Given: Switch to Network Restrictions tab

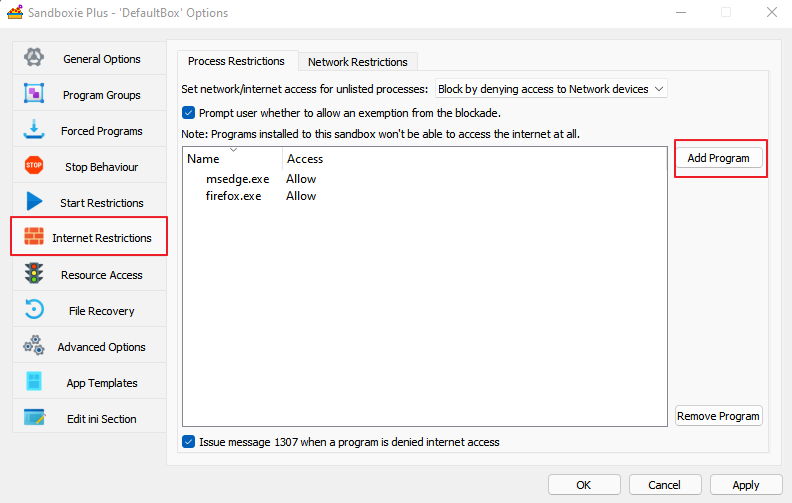Looking at the screenshot, I should 357,62.
